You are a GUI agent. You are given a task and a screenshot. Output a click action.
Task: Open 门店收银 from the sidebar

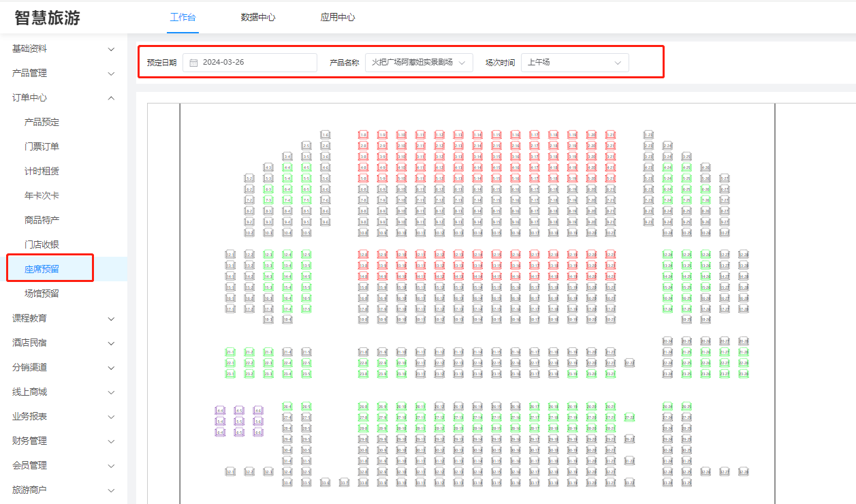[x=42, y=245]
